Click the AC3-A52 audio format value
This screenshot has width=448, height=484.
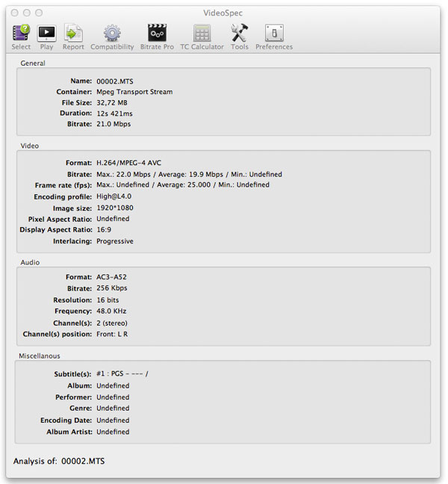(x=111, y=277)
